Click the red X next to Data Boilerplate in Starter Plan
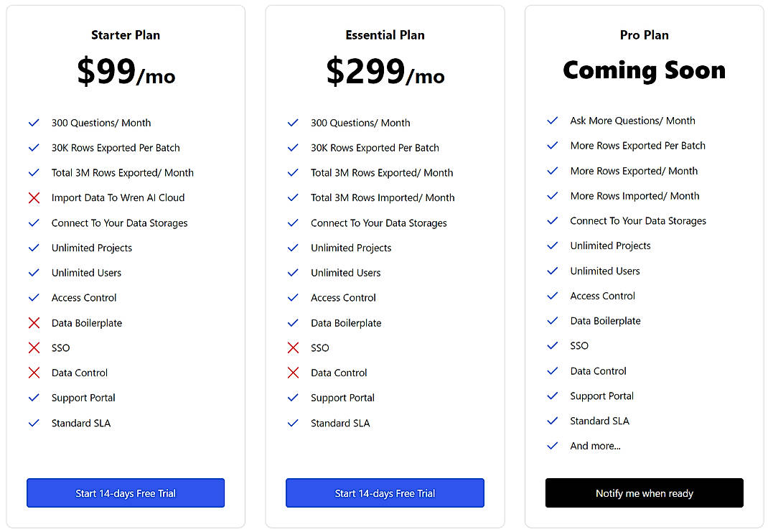 (34, 322)
